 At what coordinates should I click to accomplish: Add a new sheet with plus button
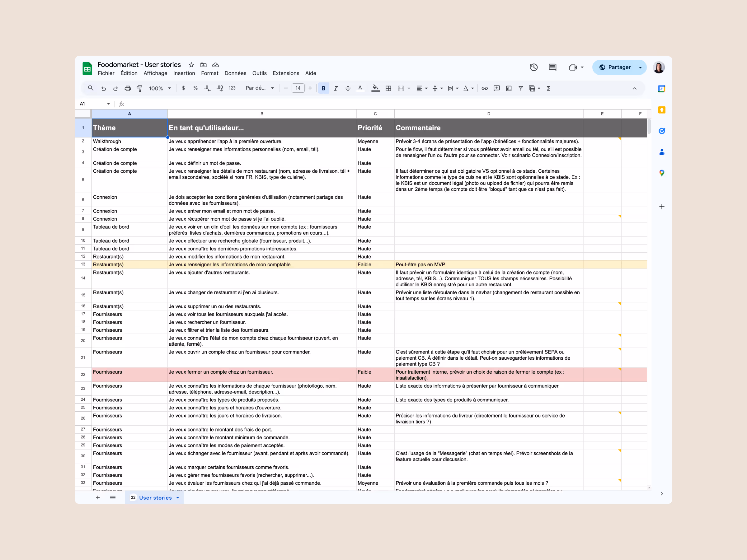coord(98,497)
